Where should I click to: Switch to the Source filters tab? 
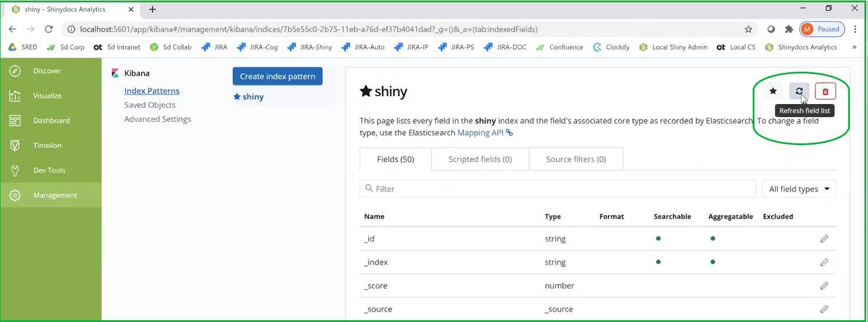coord(575,159)
